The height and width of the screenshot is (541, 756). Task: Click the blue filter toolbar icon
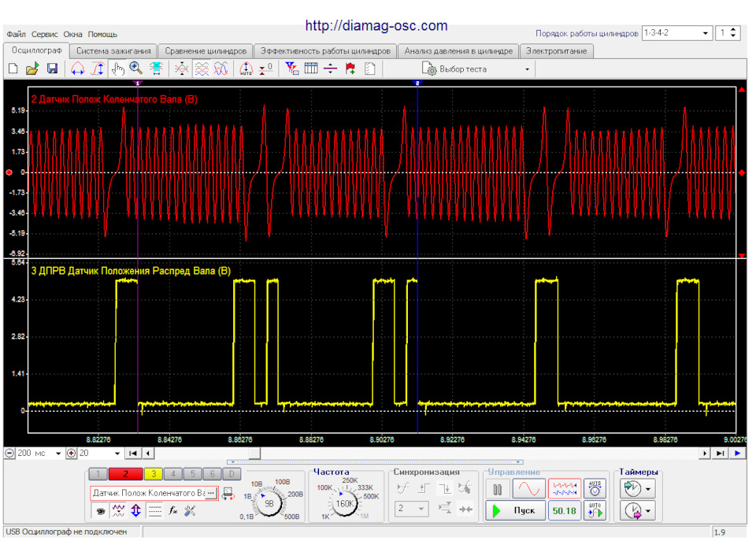pyautogui.click(x=291, y=69)
